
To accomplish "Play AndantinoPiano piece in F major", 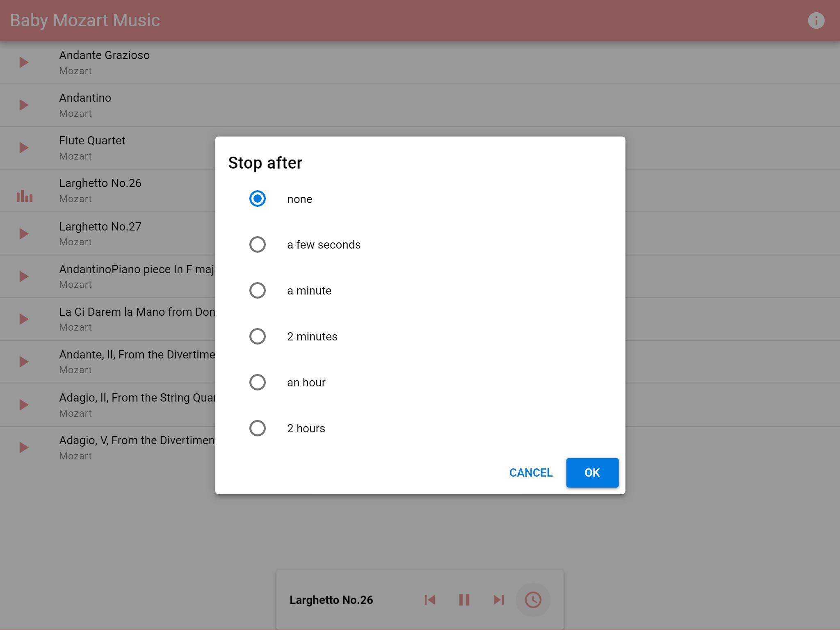I will click(24, 276).
